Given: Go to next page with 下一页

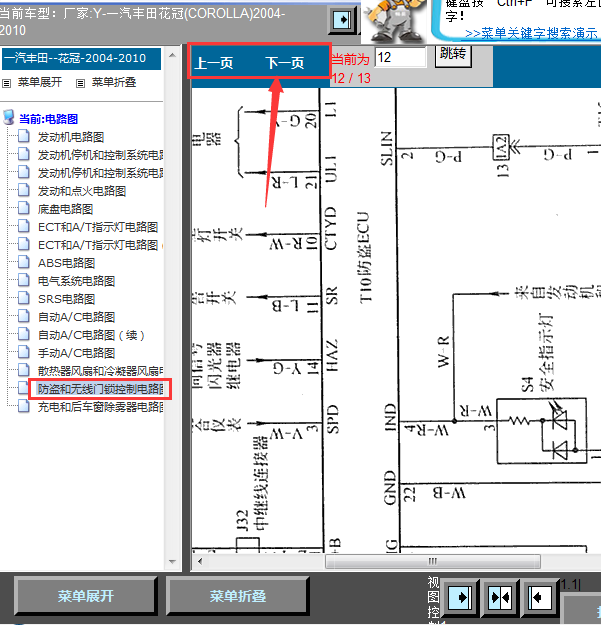Looking at the screenshot, I should [x=285, y=63].
